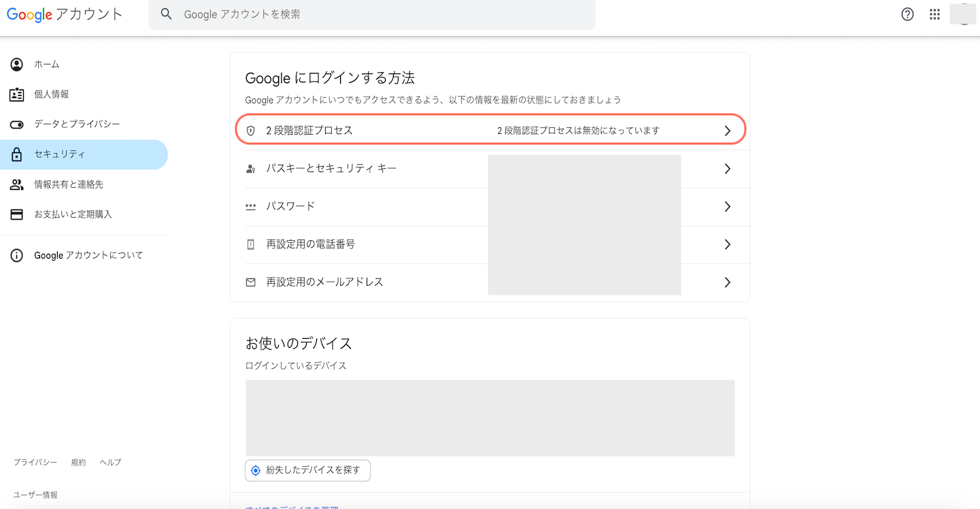Open the Google apps grid icon
980x509 pixels.
(934, 14)
